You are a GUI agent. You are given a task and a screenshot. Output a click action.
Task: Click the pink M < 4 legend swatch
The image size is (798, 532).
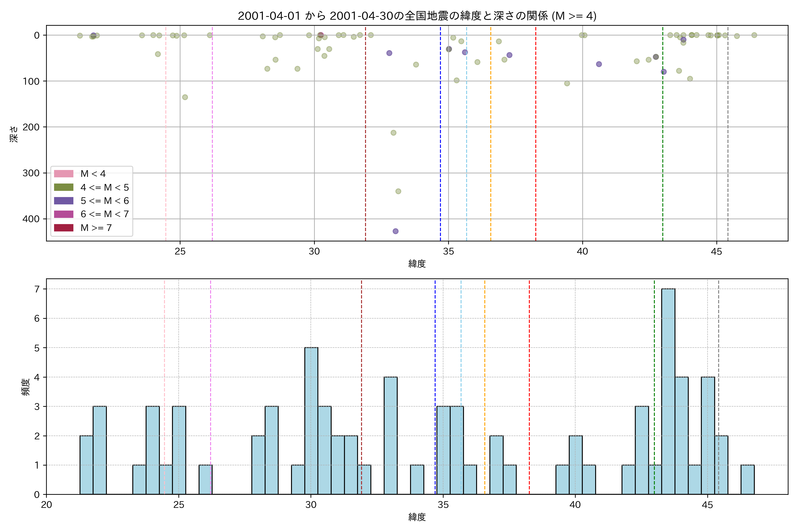(x=63, y=174)
